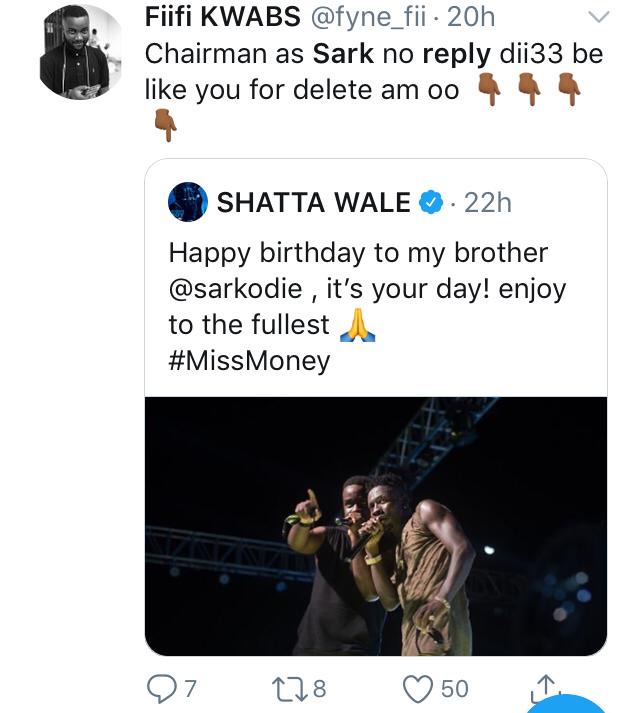Open the quoted birthday tweet text
Screen dimensions: 640x713
(x=368, y=306)
